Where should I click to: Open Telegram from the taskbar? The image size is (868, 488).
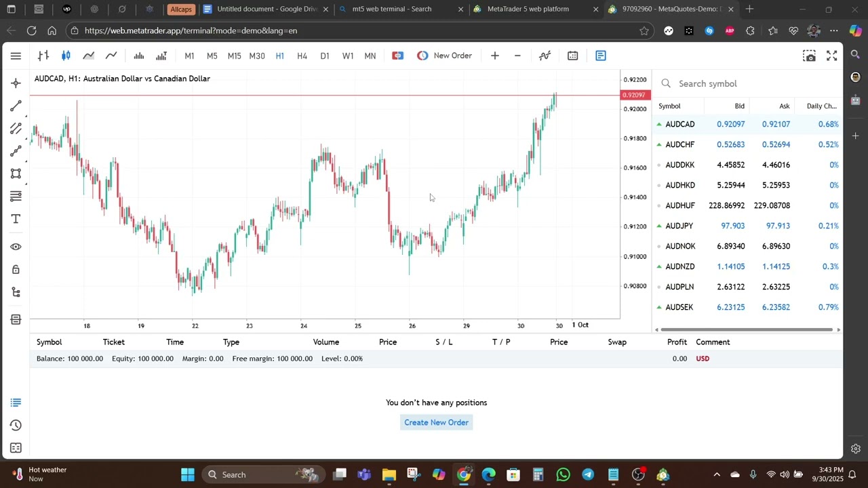588,474
